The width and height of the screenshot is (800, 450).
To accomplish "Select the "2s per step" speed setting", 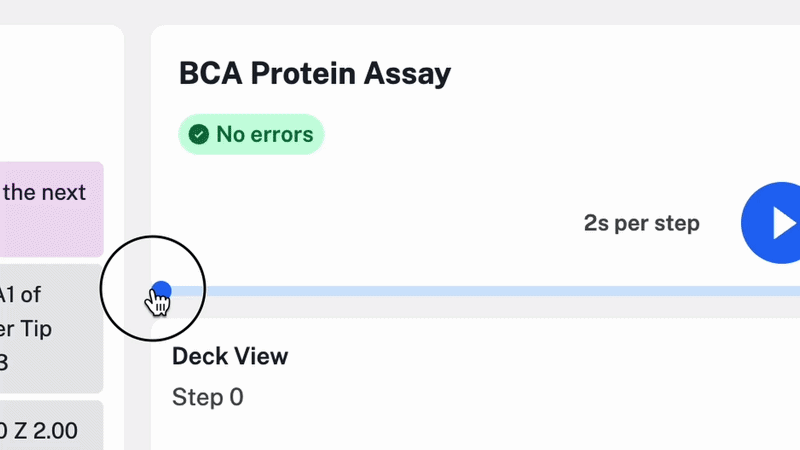I will pos(641,223).
